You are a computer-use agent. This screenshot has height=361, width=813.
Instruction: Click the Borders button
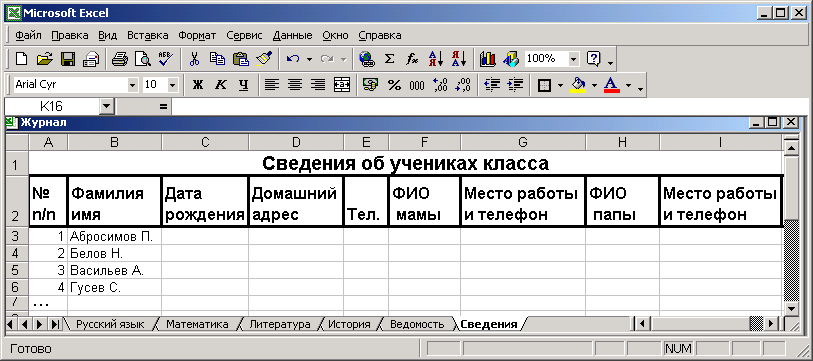pos(544,85)
